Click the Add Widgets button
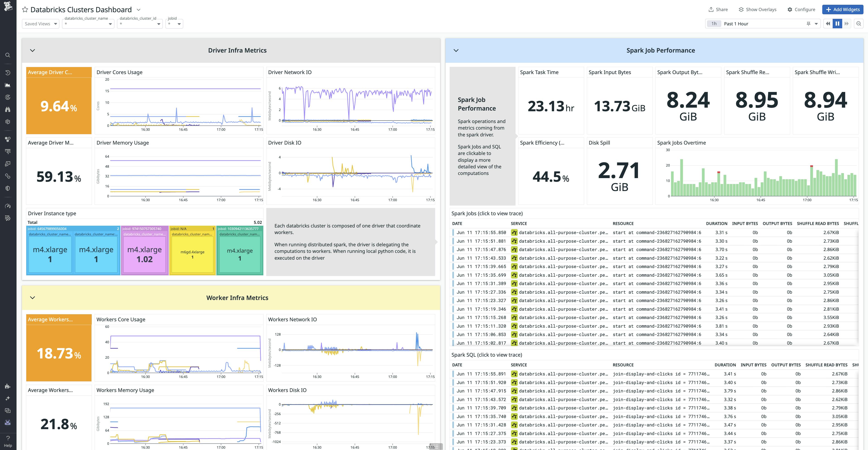The height and width of the screenshot is (450, 868). point(842,10)
